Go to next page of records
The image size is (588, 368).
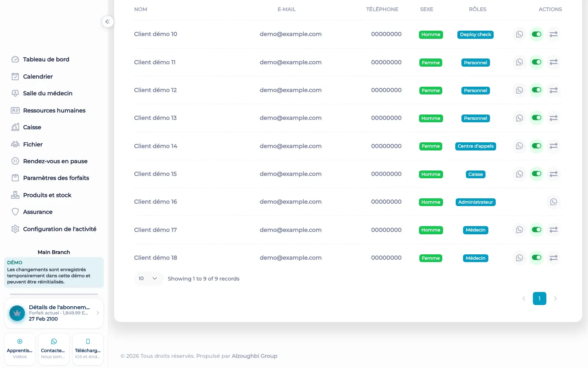coord(555,298)
